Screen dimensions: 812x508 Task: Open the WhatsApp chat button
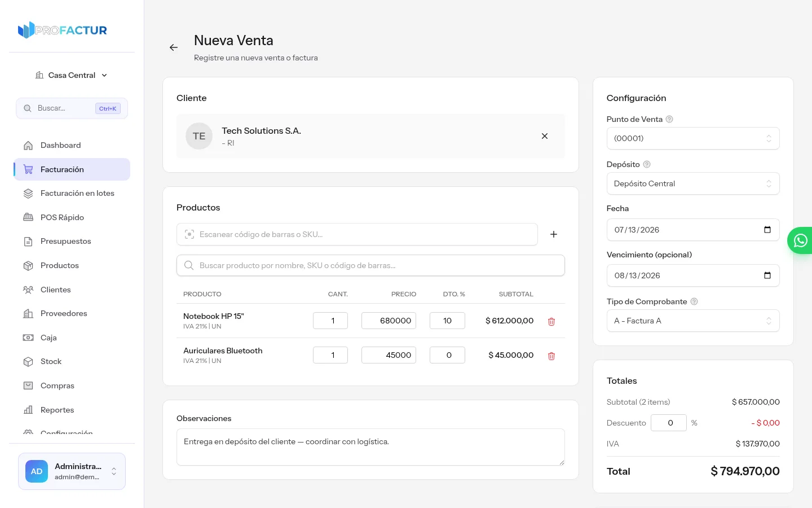(x=800, y=240)
